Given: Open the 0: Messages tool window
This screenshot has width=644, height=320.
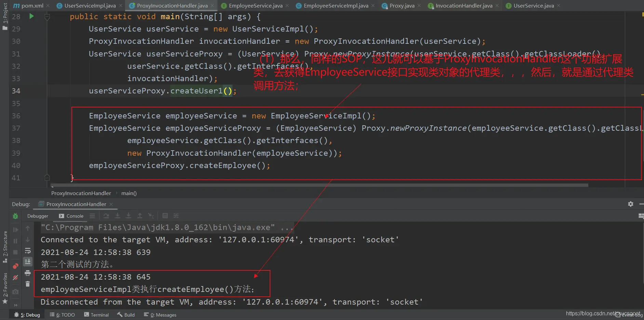Looking at the screenshot, I should 160,315.
